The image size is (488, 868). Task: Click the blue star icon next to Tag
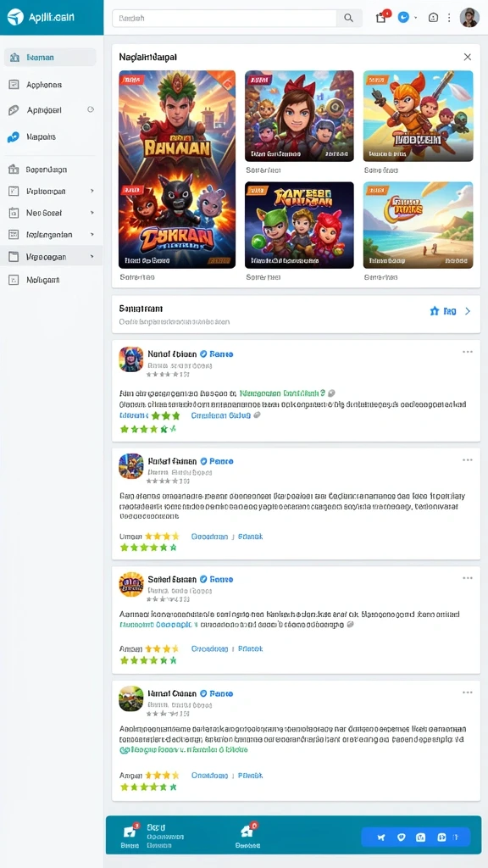click(435, 311)
